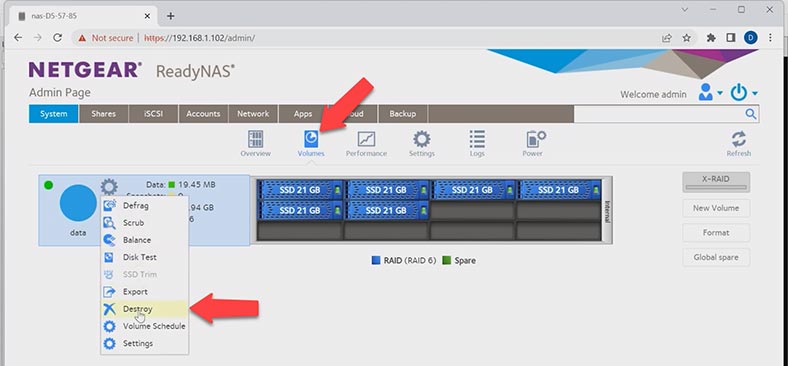Expand the power button dropdown arrow
The image size is (788, 366).
point(754,93)
